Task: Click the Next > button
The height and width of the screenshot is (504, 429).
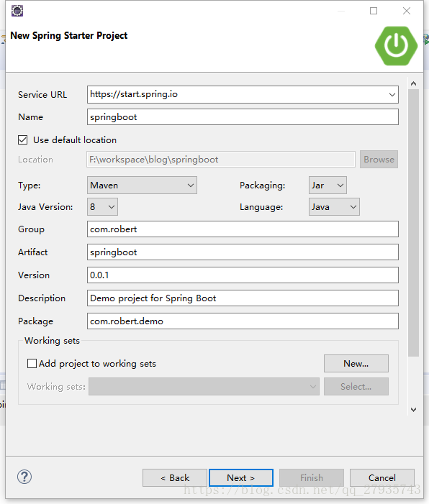Action: (x=241, y=477)
